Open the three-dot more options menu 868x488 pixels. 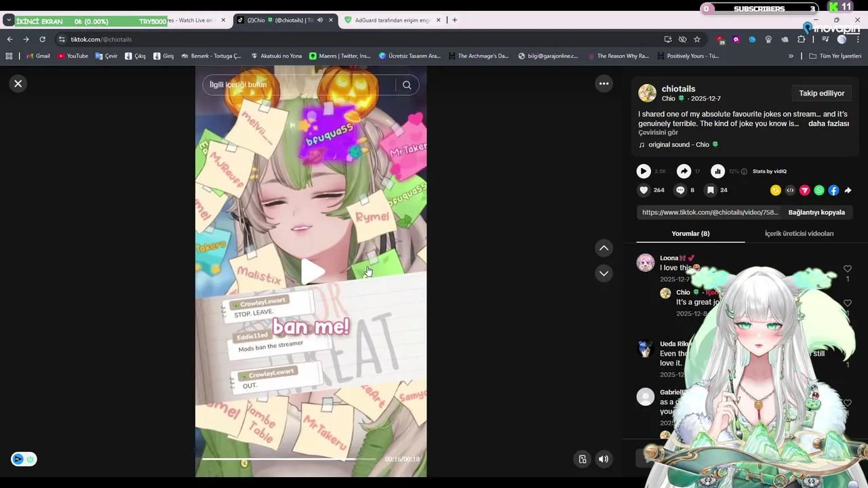click(x=604, y=83)
